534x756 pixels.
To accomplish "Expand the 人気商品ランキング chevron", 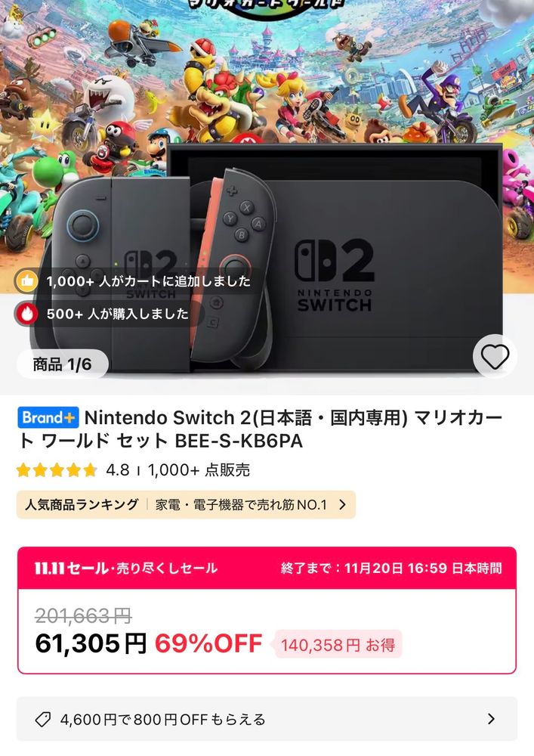I will [x=342, y=505].
